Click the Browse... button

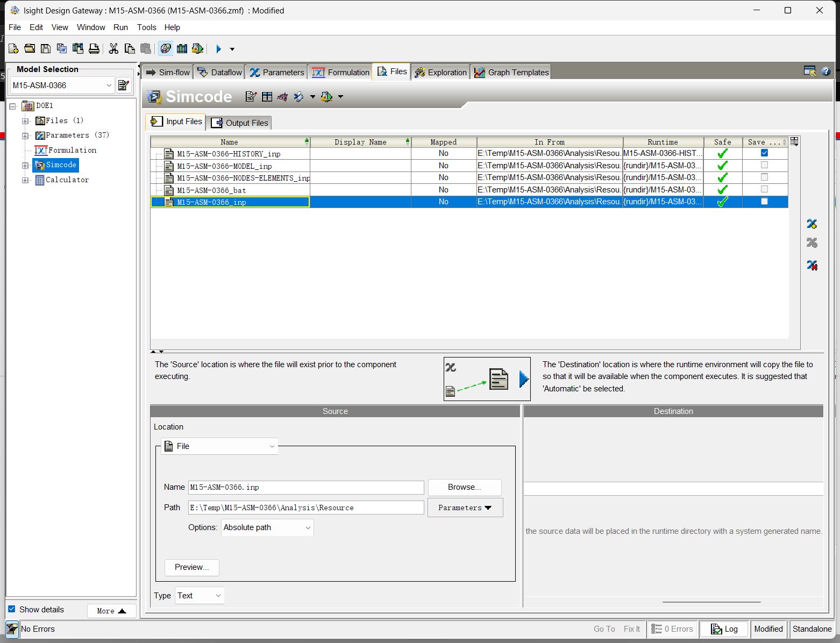[x=464, y=487]
